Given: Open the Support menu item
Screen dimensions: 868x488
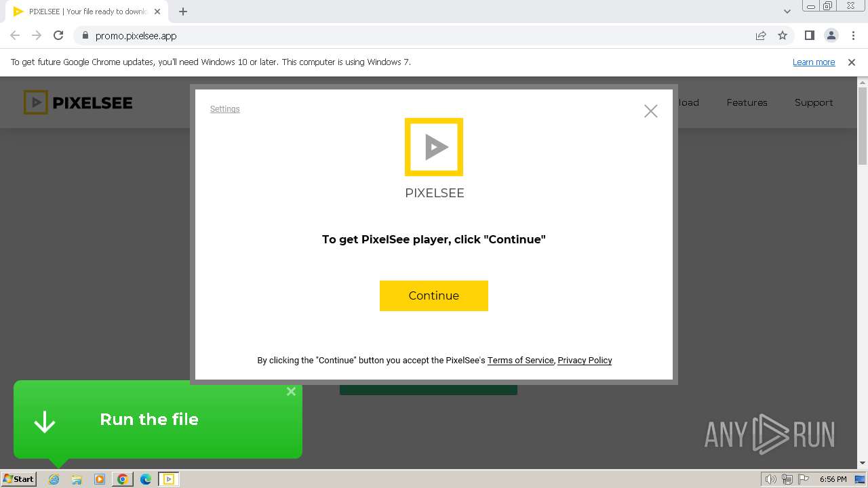Looking at the screenshot, I should pyautogui.click(x=814, y=102).
